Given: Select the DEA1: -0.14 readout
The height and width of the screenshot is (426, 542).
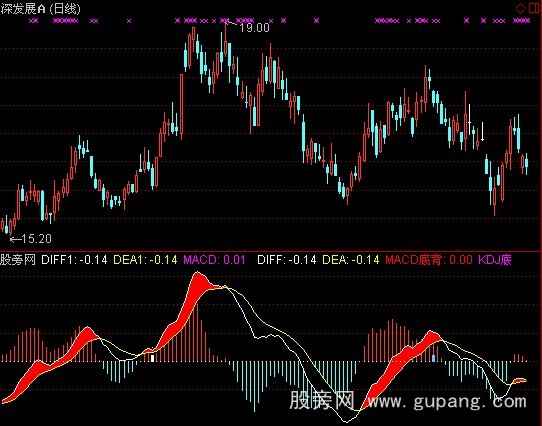Looking at the screenshot, I should [145, 260].
